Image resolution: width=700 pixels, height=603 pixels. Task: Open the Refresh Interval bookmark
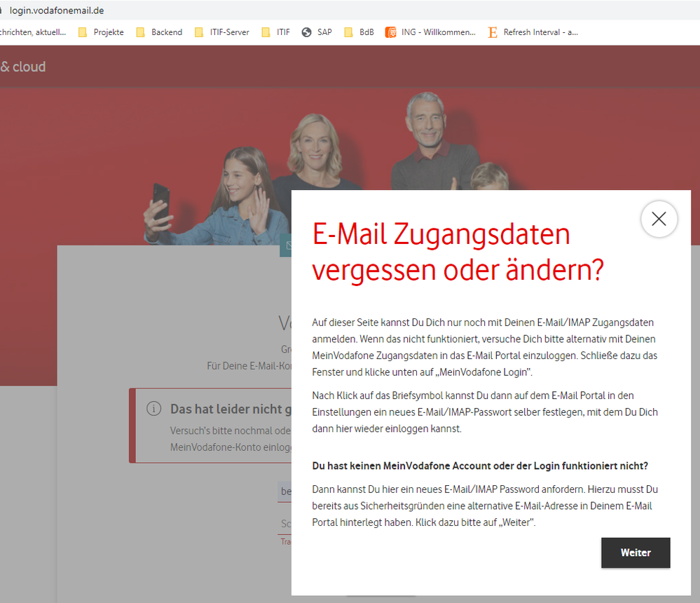[533, 32]
